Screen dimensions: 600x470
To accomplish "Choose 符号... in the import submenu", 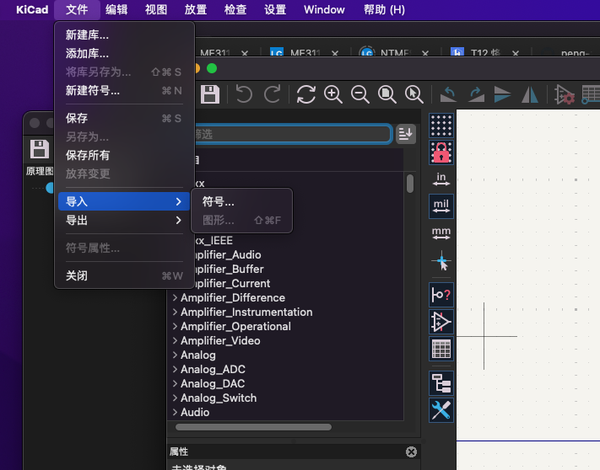I will [242, 201].
